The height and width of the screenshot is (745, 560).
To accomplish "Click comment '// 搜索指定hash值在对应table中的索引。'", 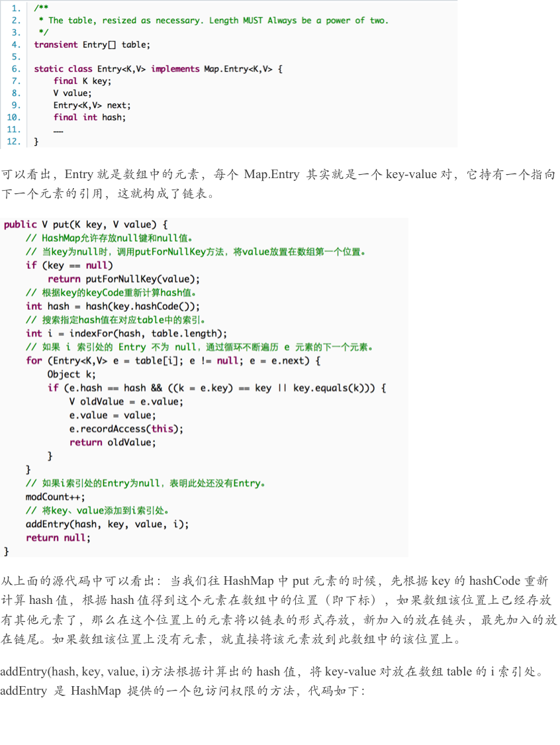I will click(x=115, y=320).
